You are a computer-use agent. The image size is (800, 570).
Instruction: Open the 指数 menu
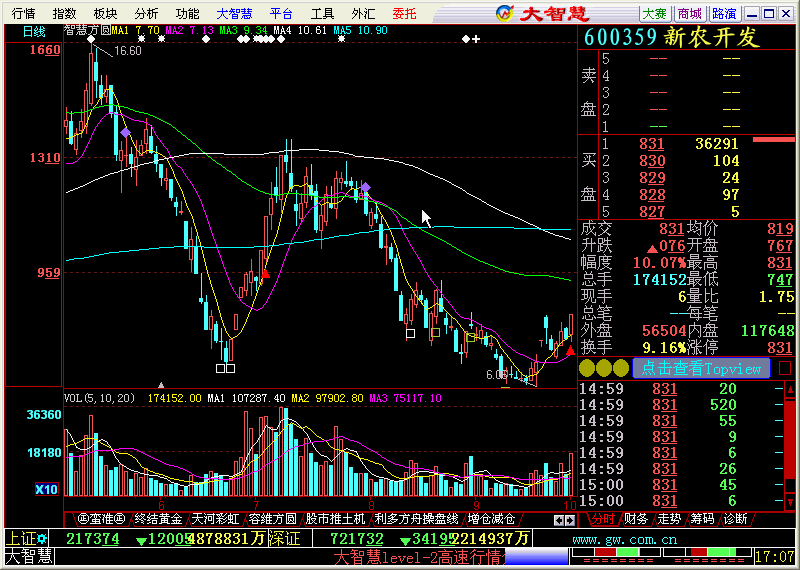[x=64, y=14]
